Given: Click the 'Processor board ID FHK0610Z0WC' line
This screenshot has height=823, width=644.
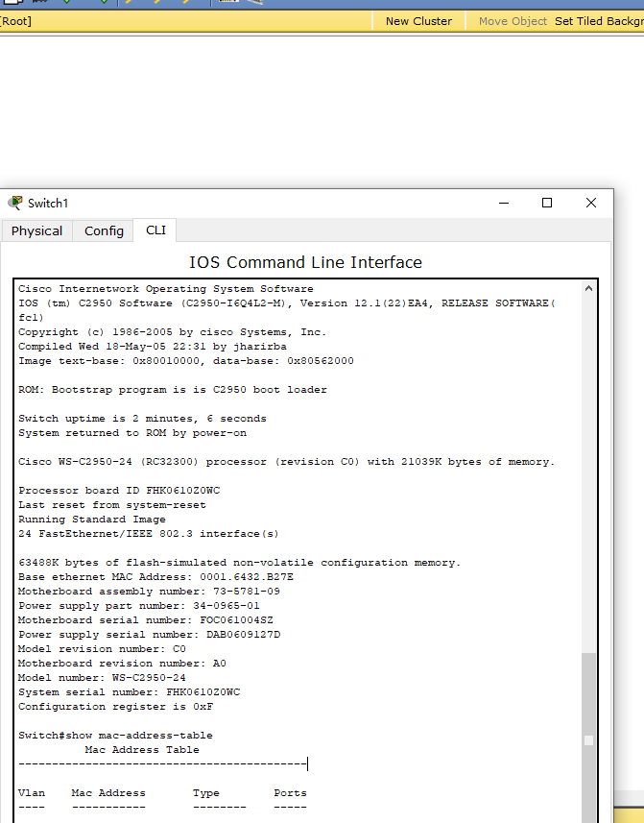Looking at the screenshot, I should click(119, 490).
